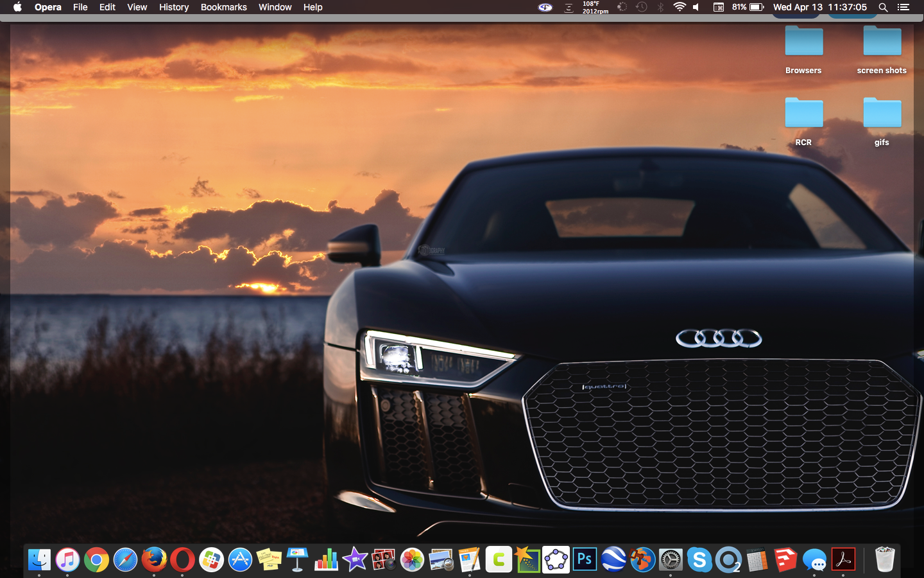Screen dimensions: 924x578
Task: Launch Numbers chart icon in dock
Action: [326, 560]
